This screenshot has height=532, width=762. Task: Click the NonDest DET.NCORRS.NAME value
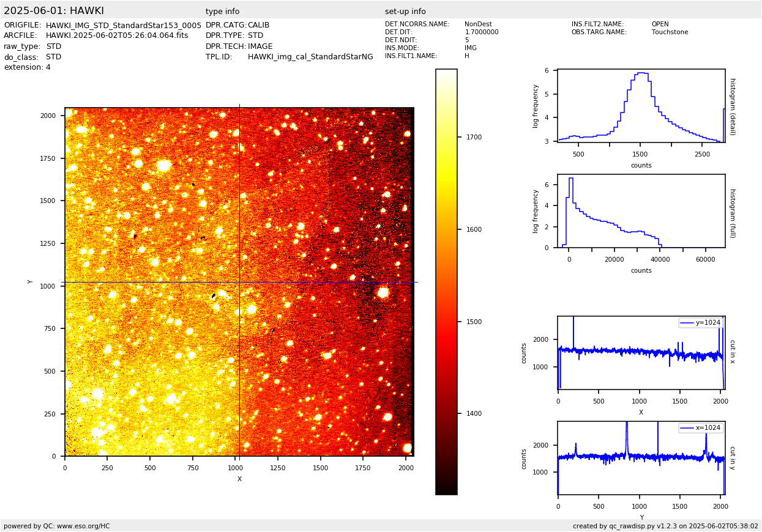click(478, 24)
